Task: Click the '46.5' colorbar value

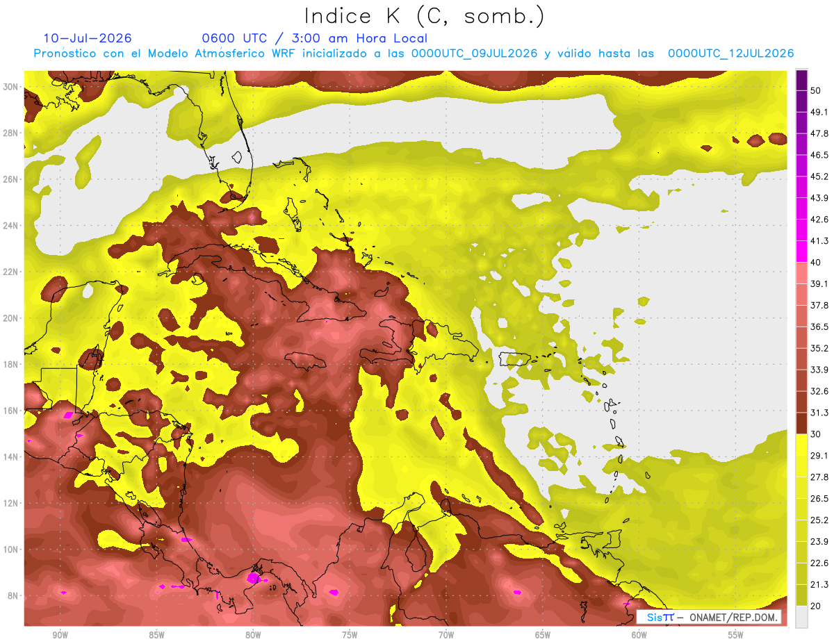Action: (819, 155)
